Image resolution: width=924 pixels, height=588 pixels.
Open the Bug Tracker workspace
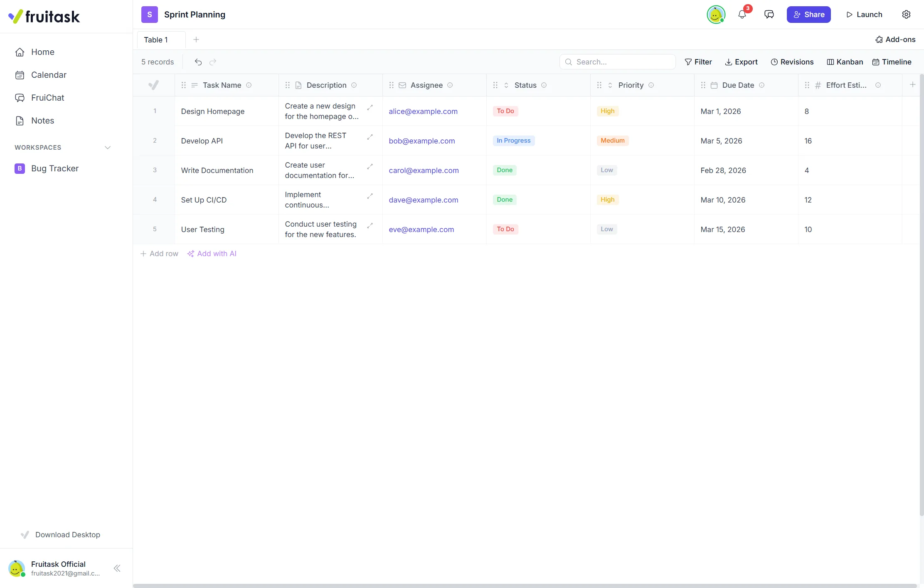(47, 168)
